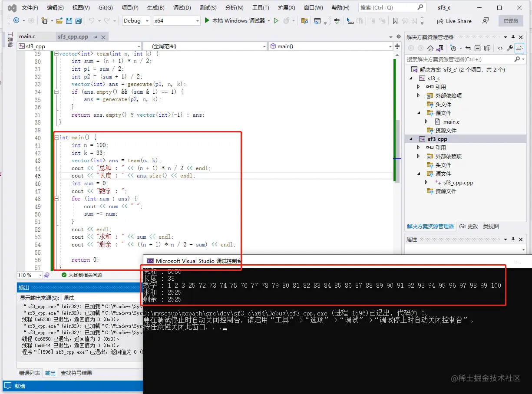Expand the sf3_cpp.cpp node in the tree
Viewport: 532px width, 394px height.
click(427, 183)
